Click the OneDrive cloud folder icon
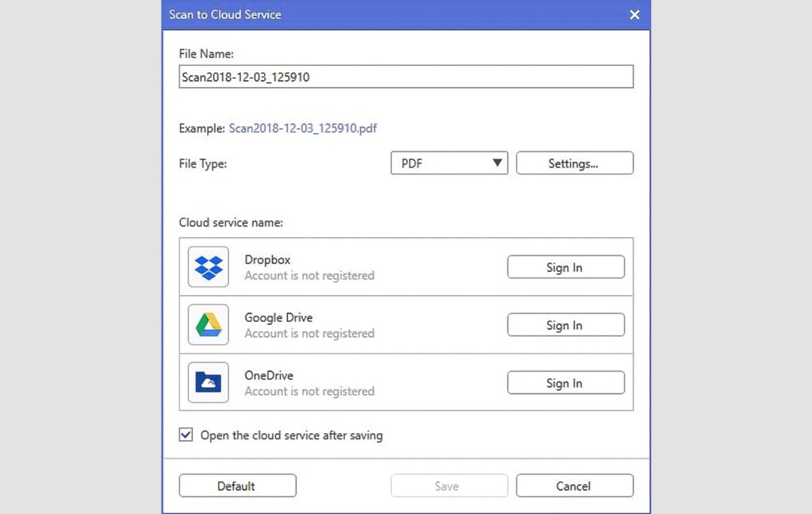The image size is (812, 514). pyautogui.click(x=209, y=382)
